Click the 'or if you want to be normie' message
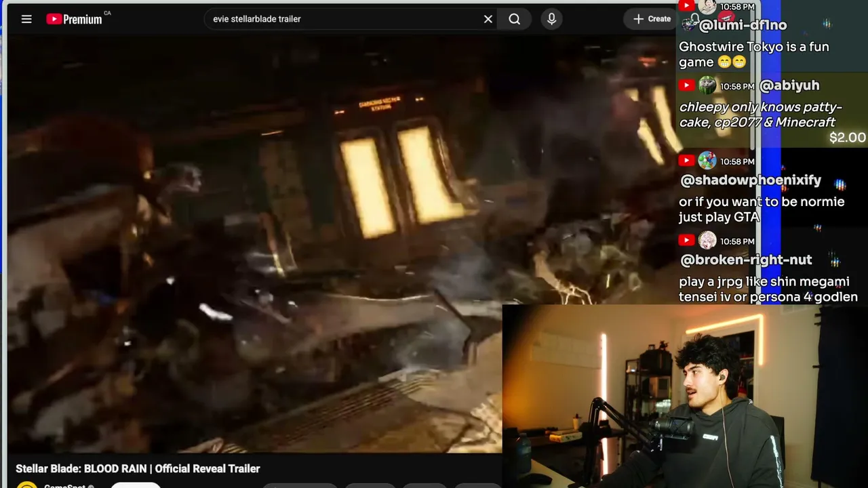This screenshot has height=488, width=868. coord(762,209)
